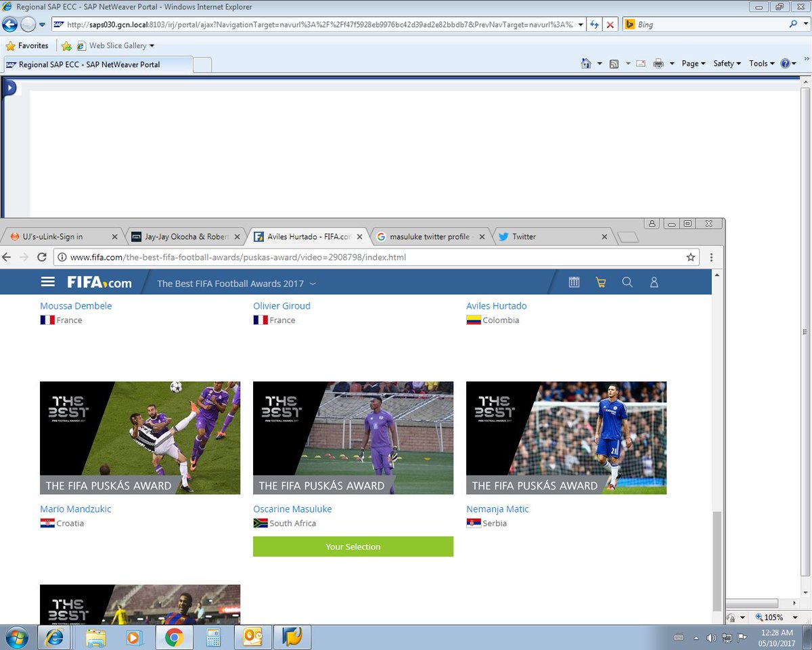Image resolution: width=812 pixels, height=650 pixels.
Task: Click Matic Chelsea video thumbnail
Action: [x=566, y=437]
